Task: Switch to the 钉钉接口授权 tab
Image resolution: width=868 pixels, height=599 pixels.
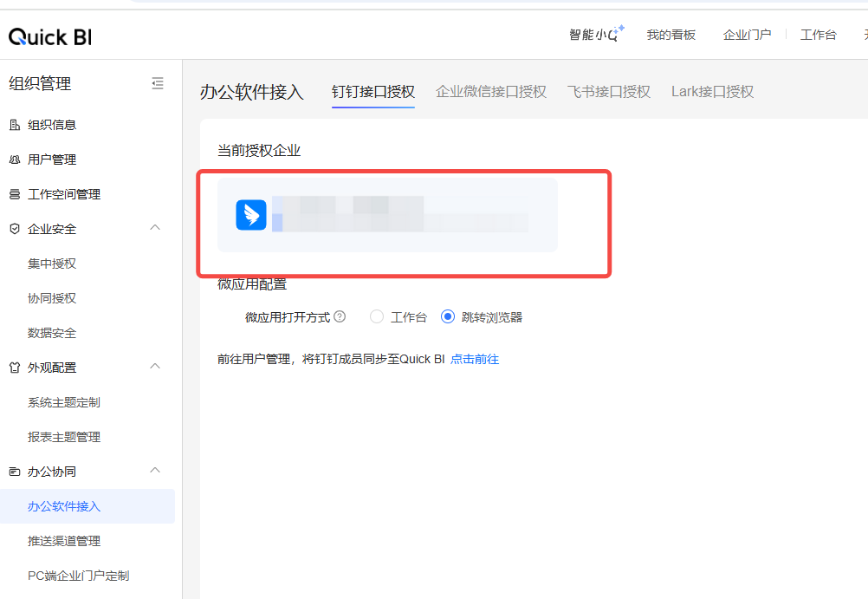Action: (373, 91)
